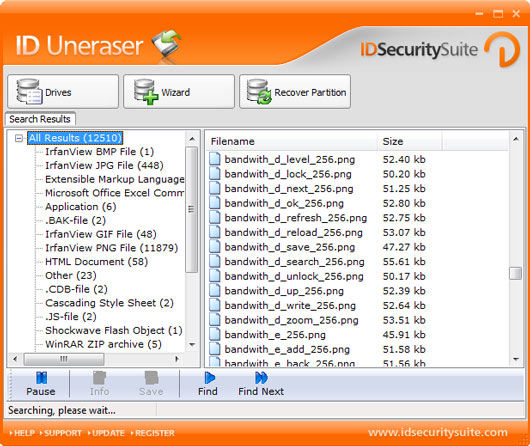Screen dimensions: 530x446
Task: Click the file icon of bandwith_d_reload_256.png
Action: [215, 232]
